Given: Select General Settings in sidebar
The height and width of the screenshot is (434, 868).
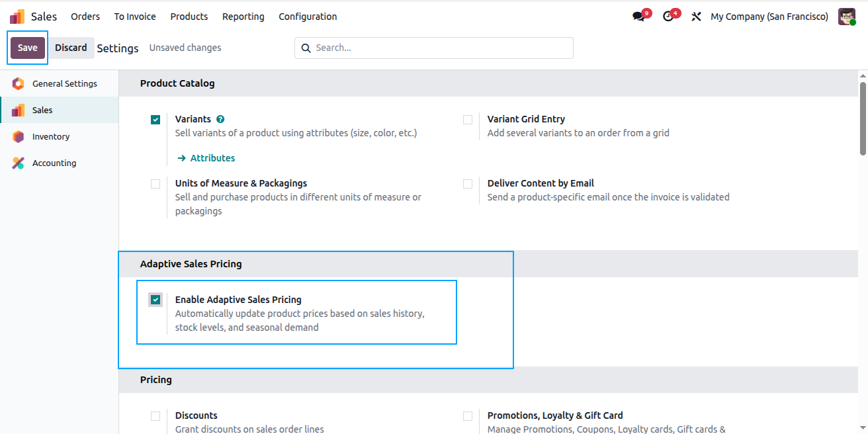Looking at the screenshot, I should tap(59, 83).
